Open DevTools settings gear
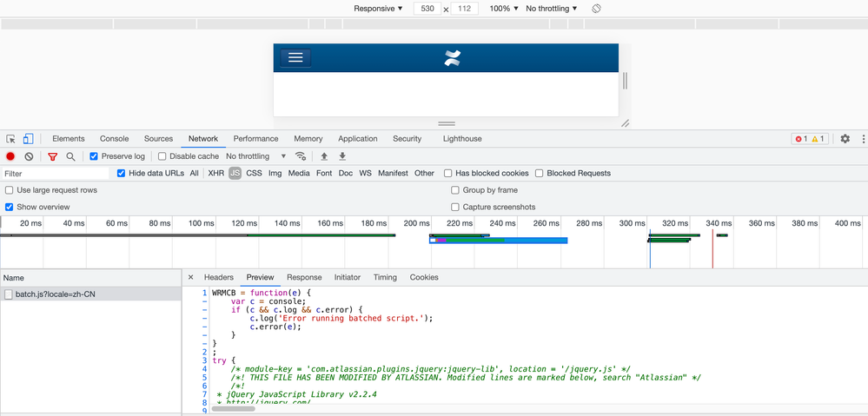 (845, 139)
